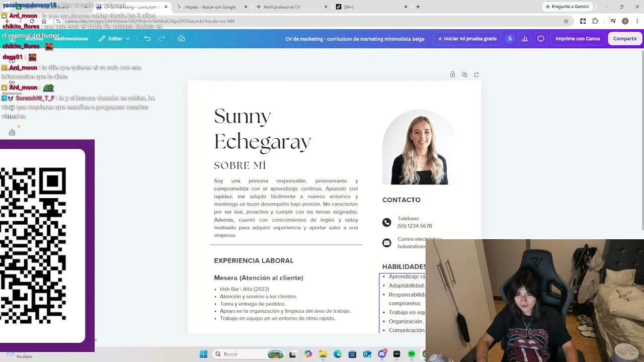Select the email envelope icon in Contacto
The image size is (644, 362).
tap(386, 243)
